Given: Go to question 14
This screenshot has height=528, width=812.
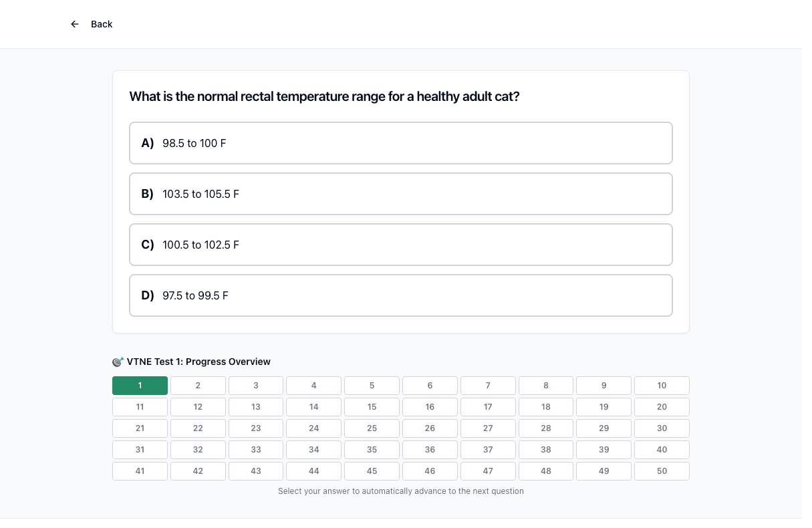Looking at the screenshot, I should point(314,407).
